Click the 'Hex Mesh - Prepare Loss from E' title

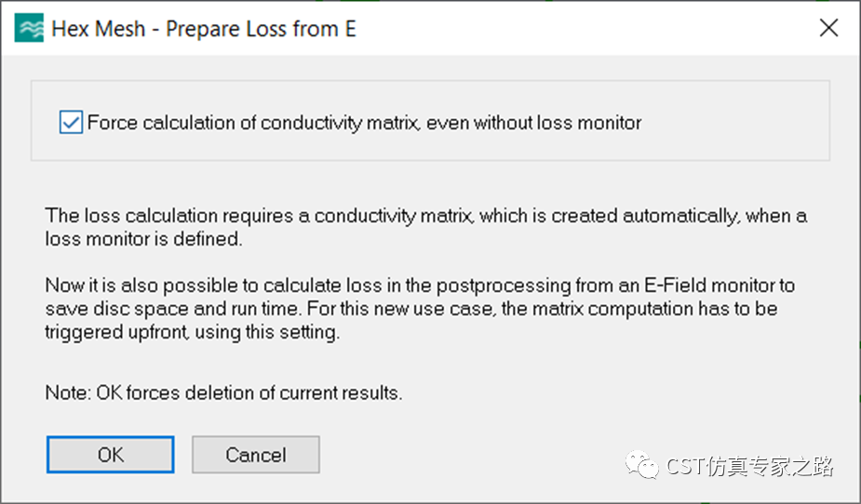204,29
